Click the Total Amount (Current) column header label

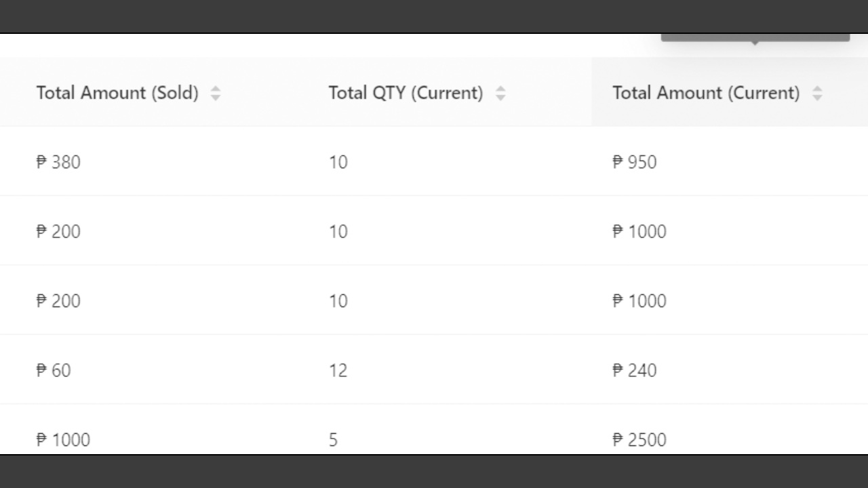tap(706, 93)
